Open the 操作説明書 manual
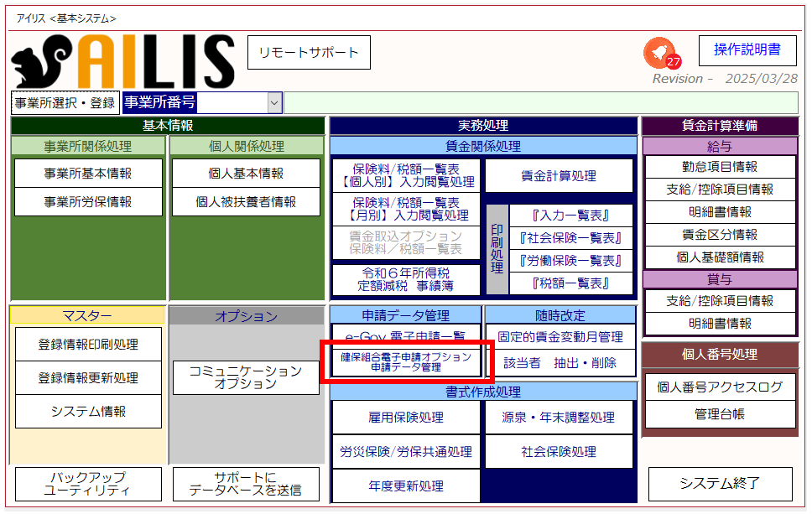 coord(747,50)
